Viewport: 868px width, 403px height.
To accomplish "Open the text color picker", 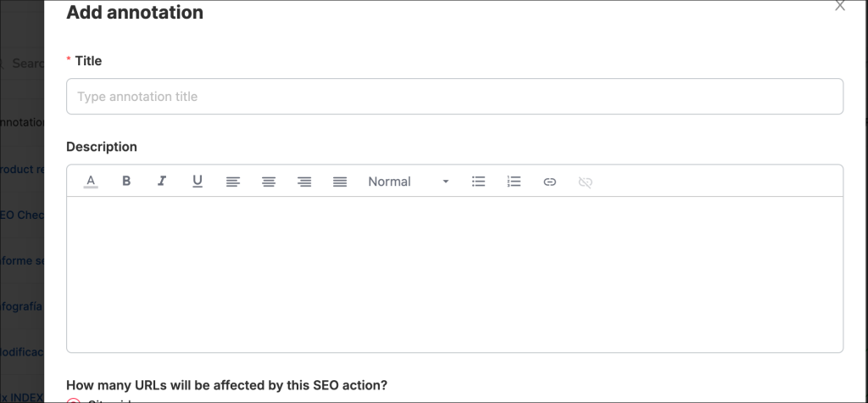I will coord(91,182).
